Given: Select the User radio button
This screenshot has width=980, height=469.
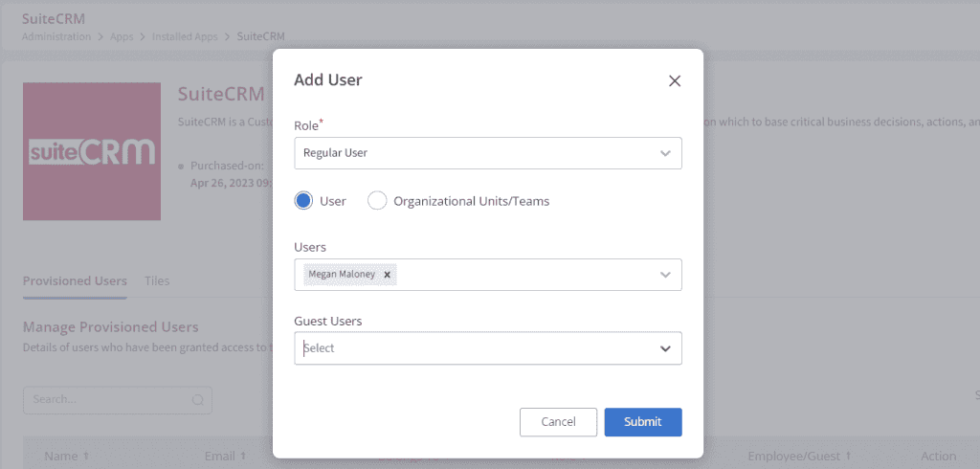Looking at the screenshot, I should coord(303,201).
